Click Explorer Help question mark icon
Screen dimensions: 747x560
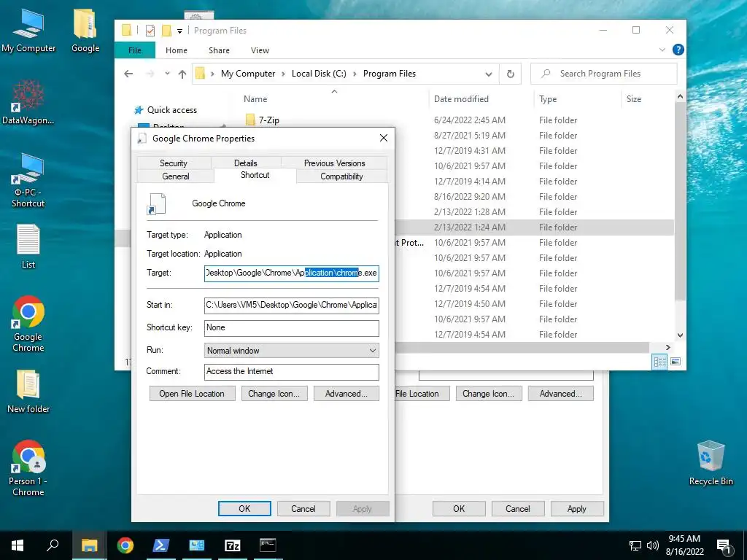point(678,50)
